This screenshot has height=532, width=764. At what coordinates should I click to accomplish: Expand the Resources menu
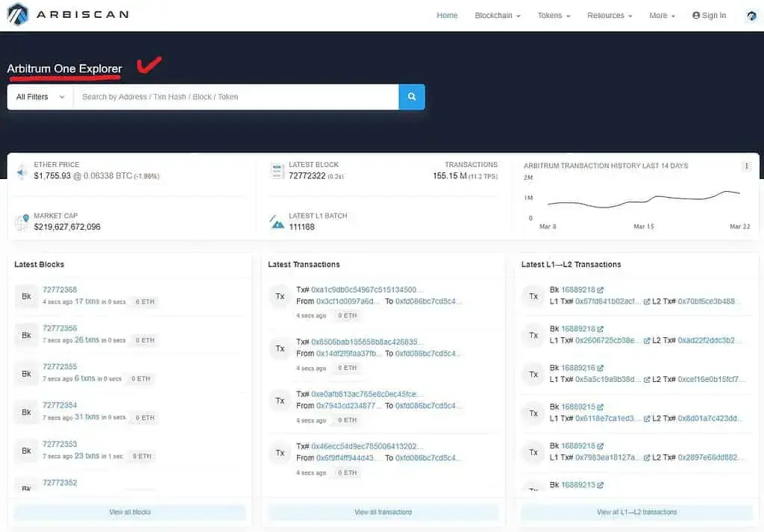(610, 16)
